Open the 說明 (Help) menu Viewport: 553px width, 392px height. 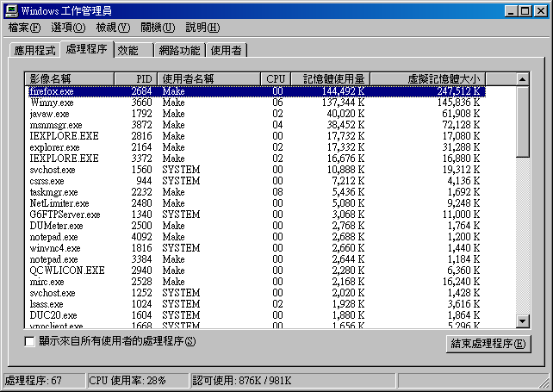pyautogui.click(x=202, y=28)
